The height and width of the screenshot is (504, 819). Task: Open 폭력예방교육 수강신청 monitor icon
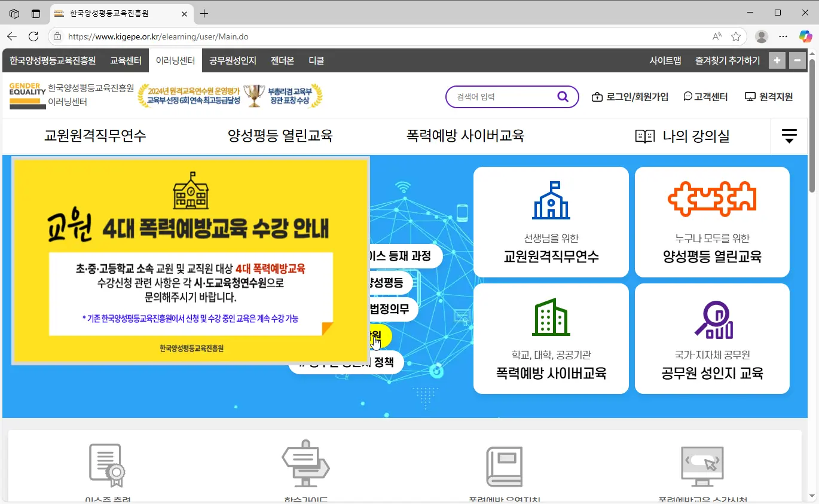point(702,465)
